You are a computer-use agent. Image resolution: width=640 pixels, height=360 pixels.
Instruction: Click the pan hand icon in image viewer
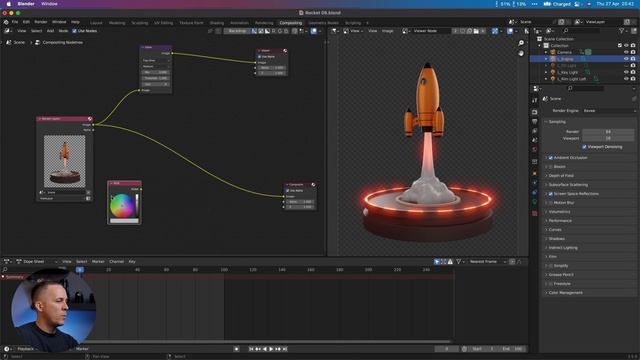521,53
